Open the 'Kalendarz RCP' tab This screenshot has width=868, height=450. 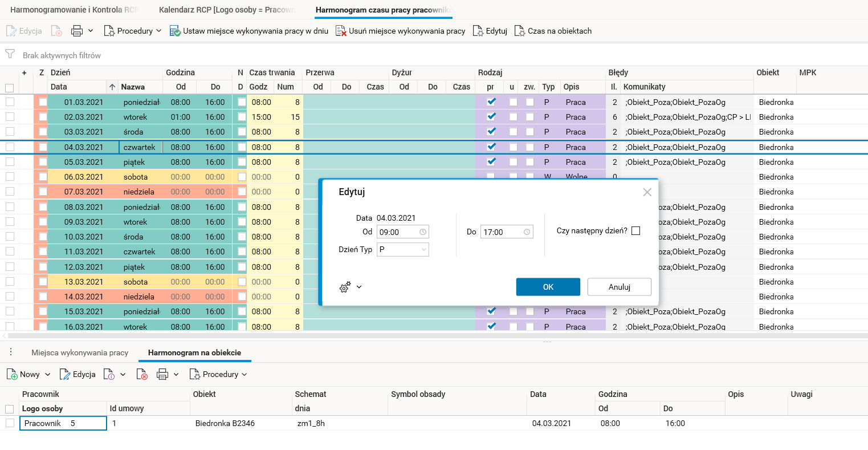tap(226, 10)
